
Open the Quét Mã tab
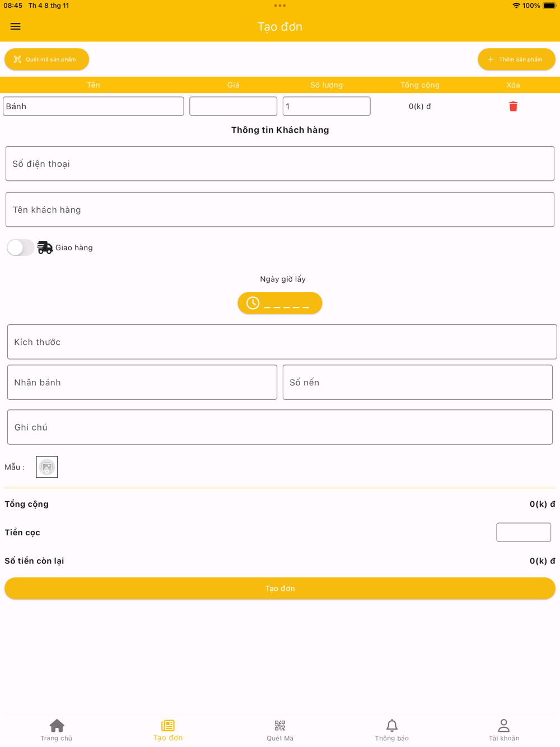point(280,730)
